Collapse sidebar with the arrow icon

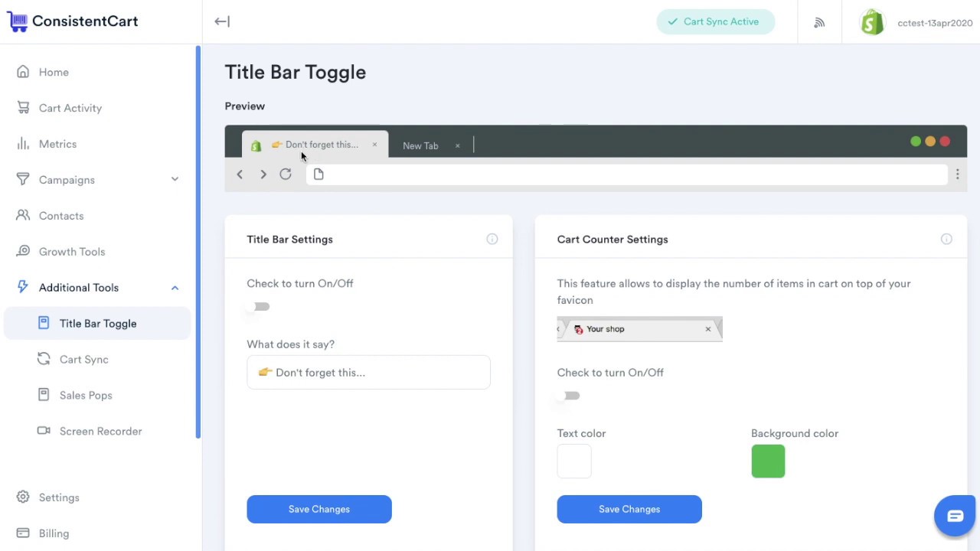(x=222, y=21)
